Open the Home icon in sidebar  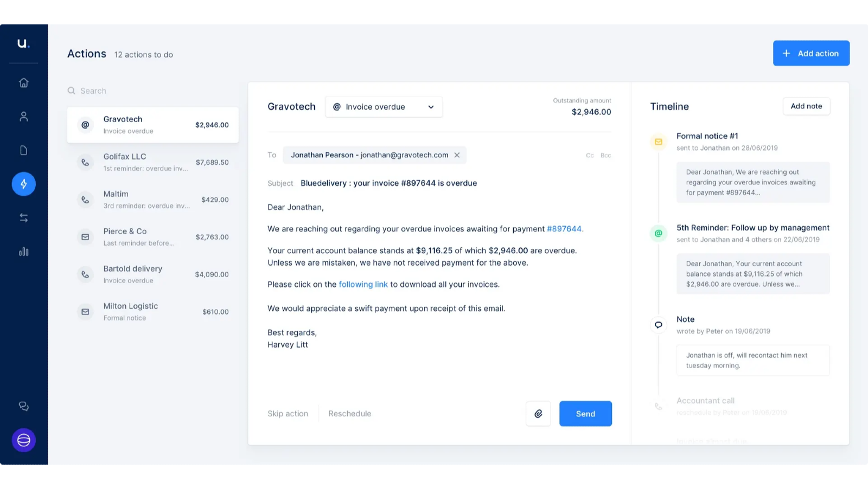[23, 83]
